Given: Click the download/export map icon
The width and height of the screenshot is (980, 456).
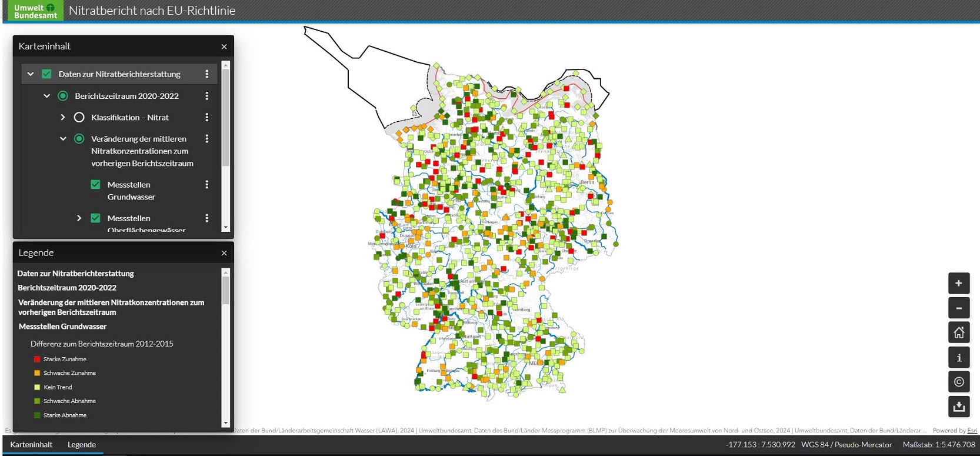Looking at the screenshot, I should (958, 407).
